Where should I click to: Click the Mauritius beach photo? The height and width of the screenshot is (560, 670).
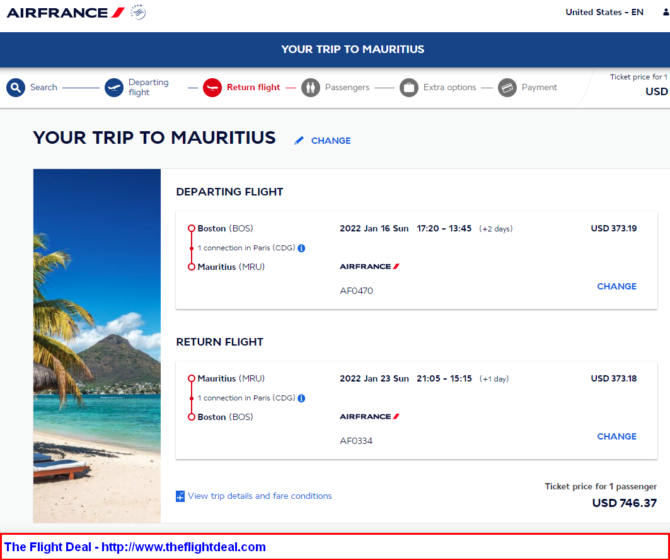click(97, 346)
